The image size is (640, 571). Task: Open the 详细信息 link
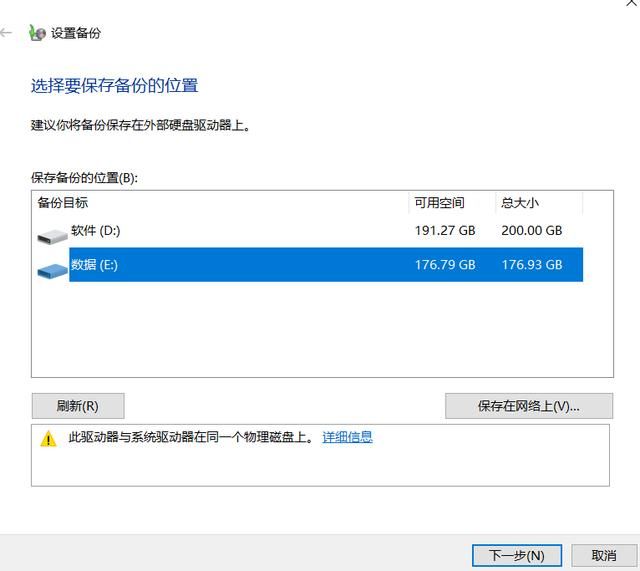(x=347, y=437)
